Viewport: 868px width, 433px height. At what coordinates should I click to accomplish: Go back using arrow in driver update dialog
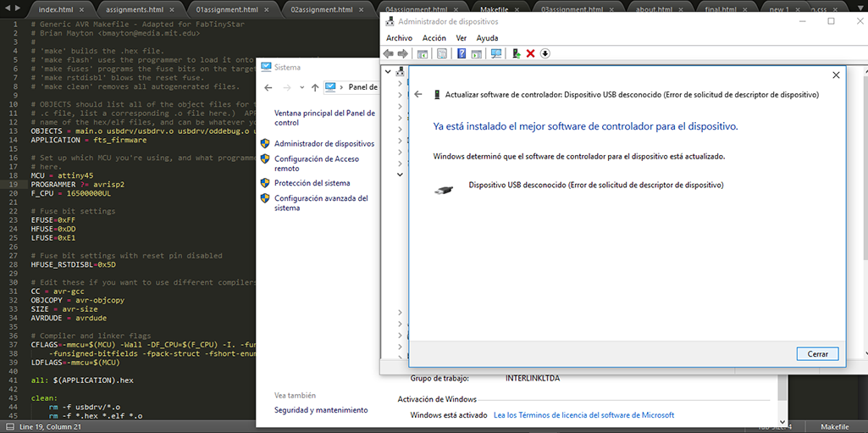pos(418,95)
